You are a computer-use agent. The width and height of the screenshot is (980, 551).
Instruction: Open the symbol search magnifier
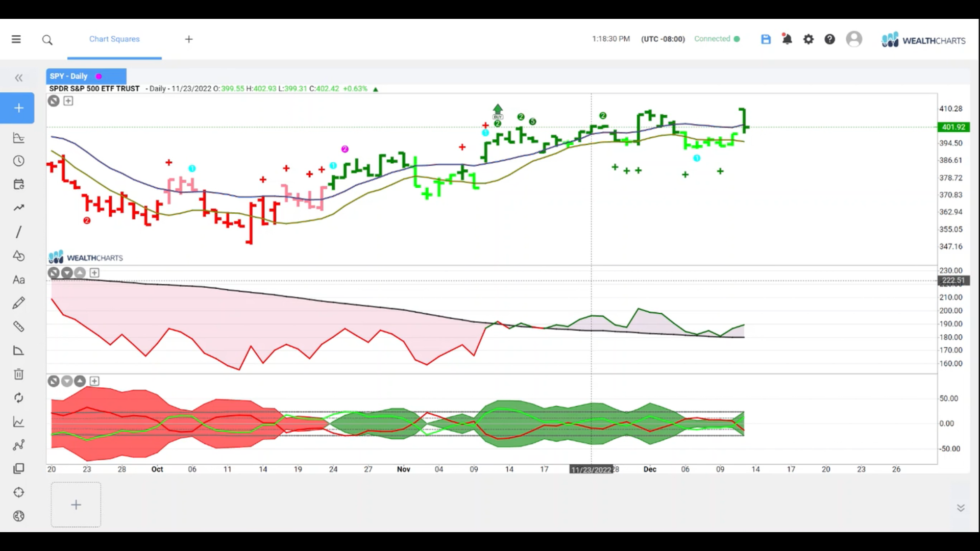tap(47, 40)
